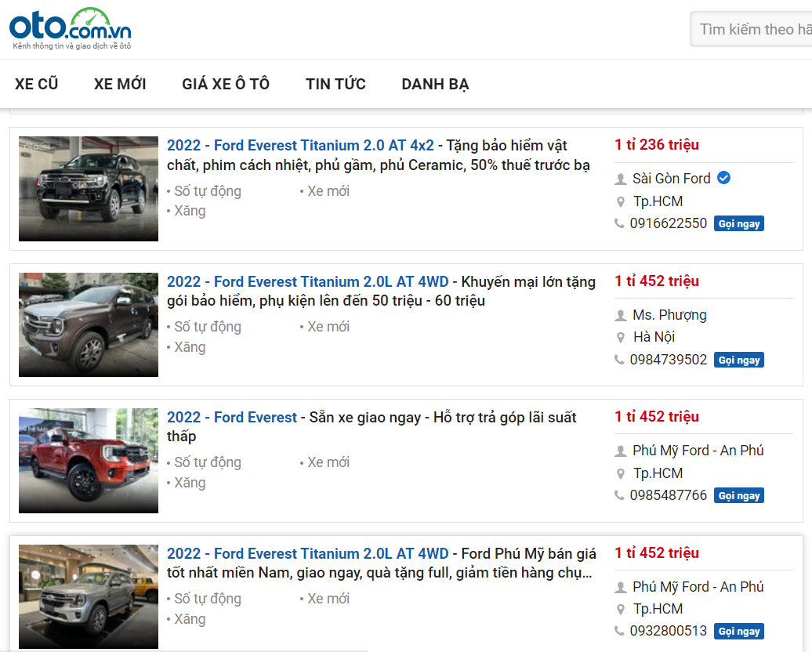The width and height of the screenshot is (812, 652).
Task: Click seller person icon beside Ms. Phượng
Action: [x=621, y=316]
